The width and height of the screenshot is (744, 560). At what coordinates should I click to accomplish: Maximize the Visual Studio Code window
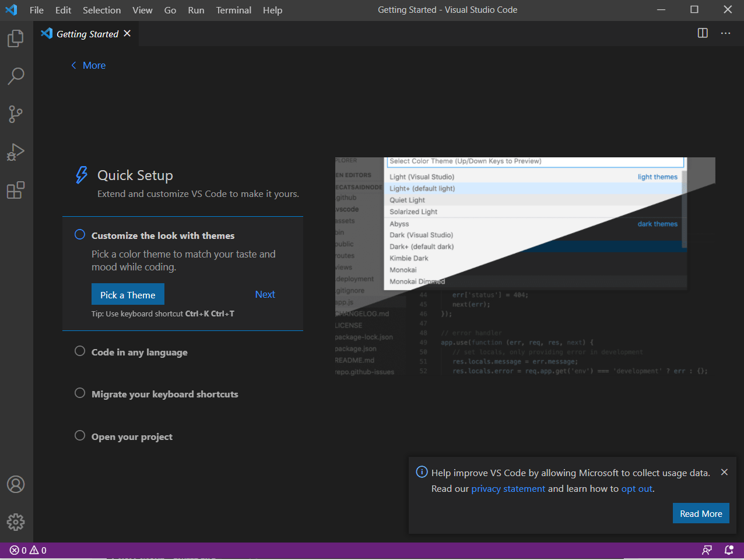click(694, 10)
